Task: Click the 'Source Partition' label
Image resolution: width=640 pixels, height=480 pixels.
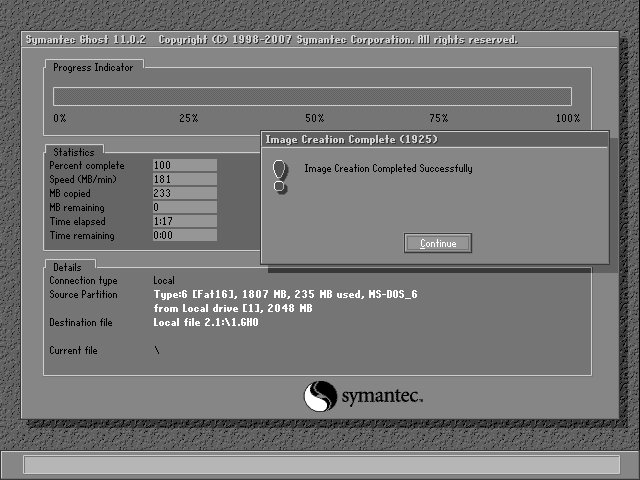Action: click(83, 294)
